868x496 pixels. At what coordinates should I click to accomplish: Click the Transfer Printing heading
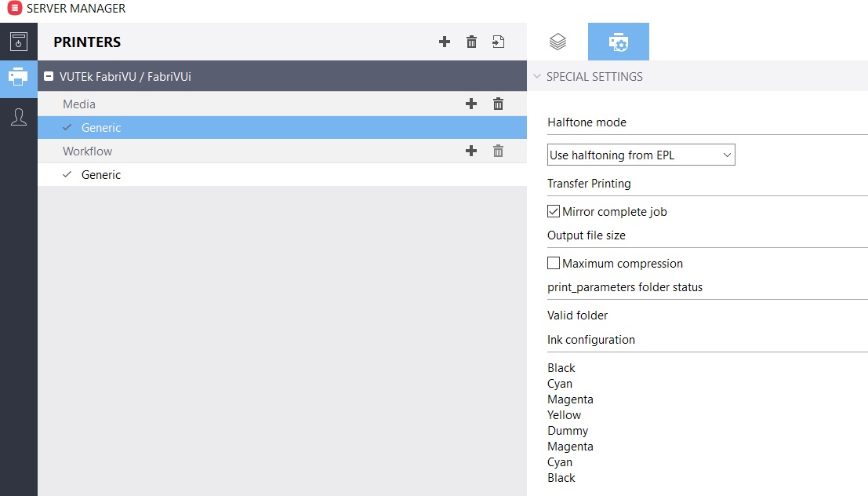pos(589,184)
